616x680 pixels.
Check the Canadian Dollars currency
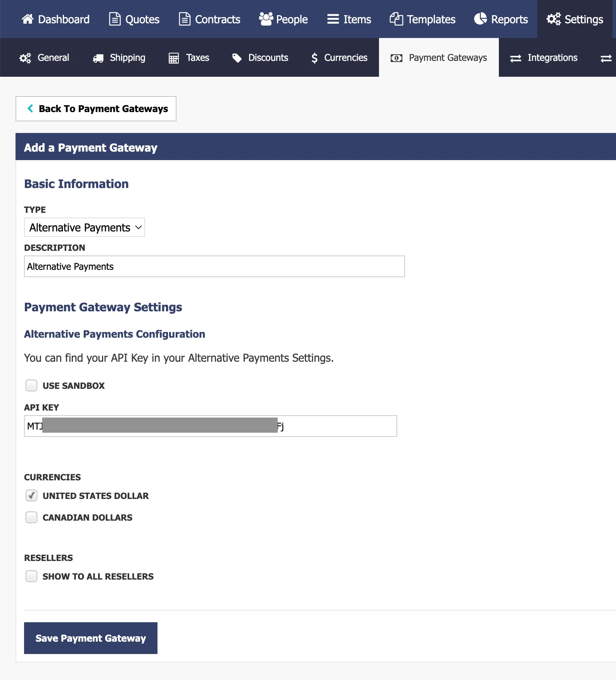coord(31,517)
